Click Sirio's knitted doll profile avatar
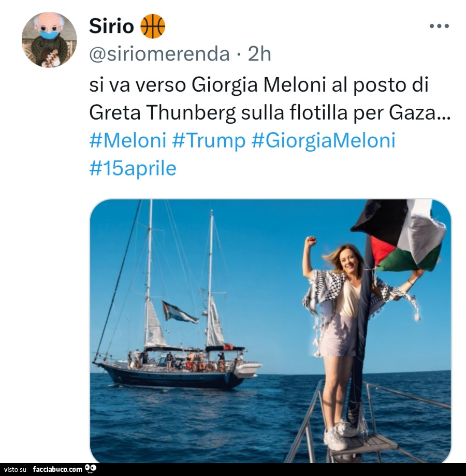Image resolution: width=466 pixels, height=476 pixels. coord(49,40)
